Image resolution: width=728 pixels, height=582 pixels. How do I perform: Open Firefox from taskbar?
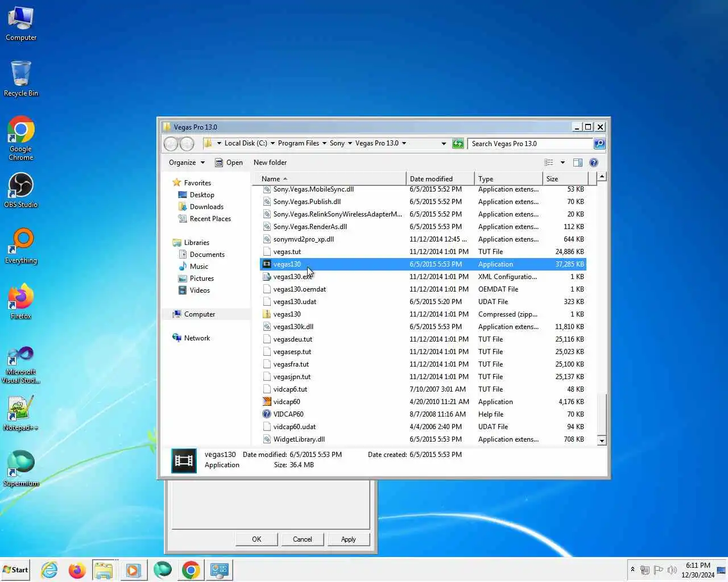[x=77, y=569]
